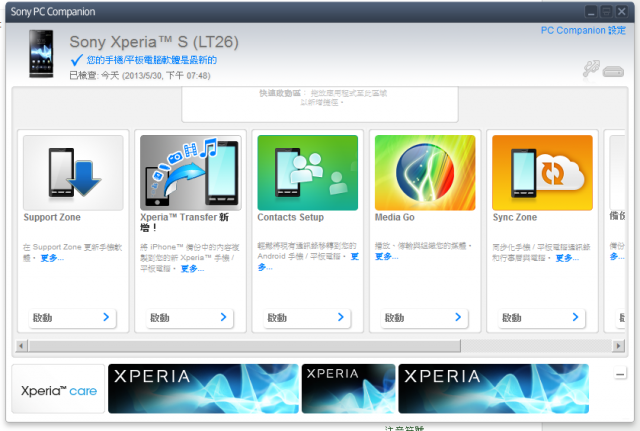Click the software is up-to-date status link
640x431 pixels.
click(151, 60)
